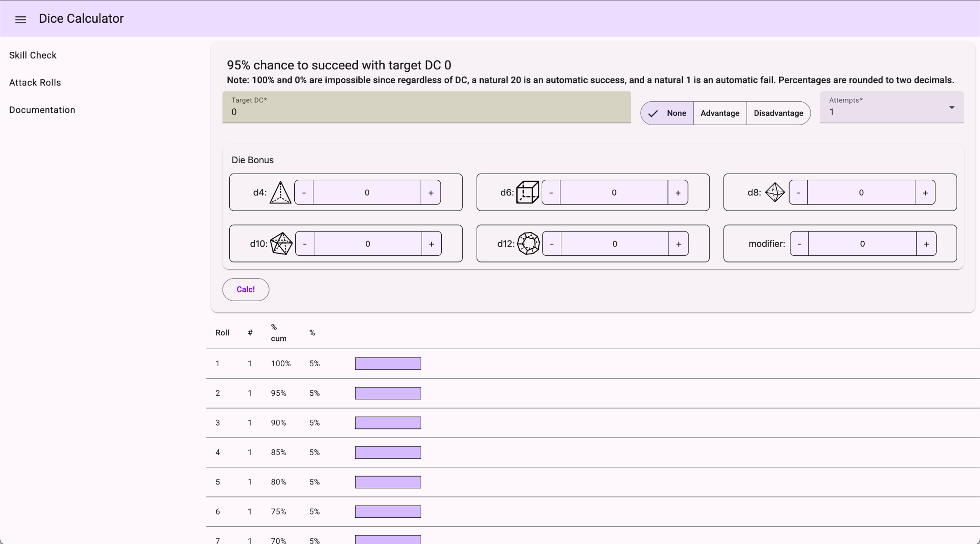Viewport: 980px width, 544px height.
Task: Click the 95% chance to succeed heading
Action: [339, 65]
